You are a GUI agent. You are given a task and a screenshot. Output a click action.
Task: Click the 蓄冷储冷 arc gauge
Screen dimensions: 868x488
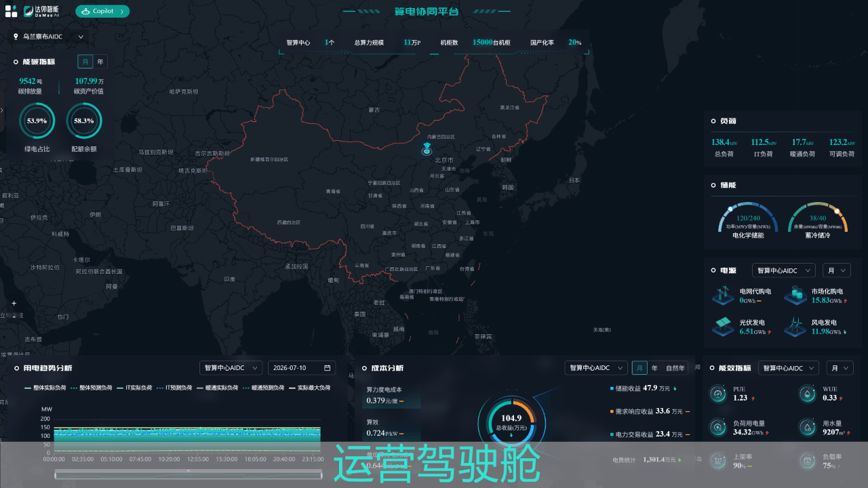tap(818, 217)
